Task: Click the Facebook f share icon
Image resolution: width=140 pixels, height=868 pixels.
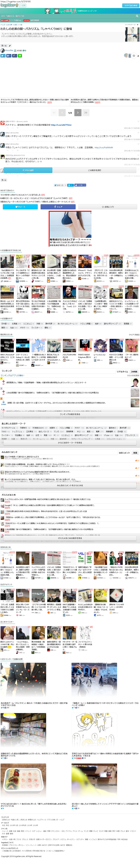Action: [15, 56]
